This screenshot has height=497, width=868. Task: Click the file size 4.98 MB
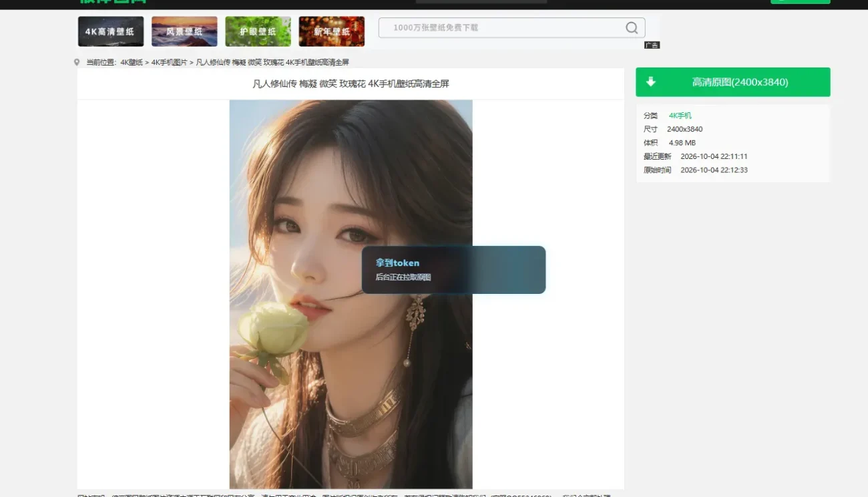(682, 143)
